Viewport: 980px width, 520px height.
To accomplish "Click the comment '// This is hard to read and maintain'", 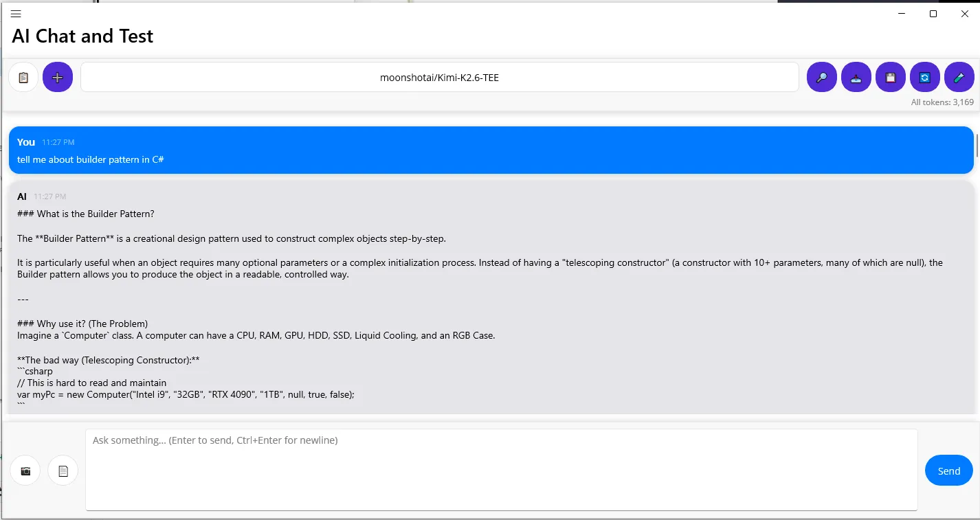I will pos(92,383).
